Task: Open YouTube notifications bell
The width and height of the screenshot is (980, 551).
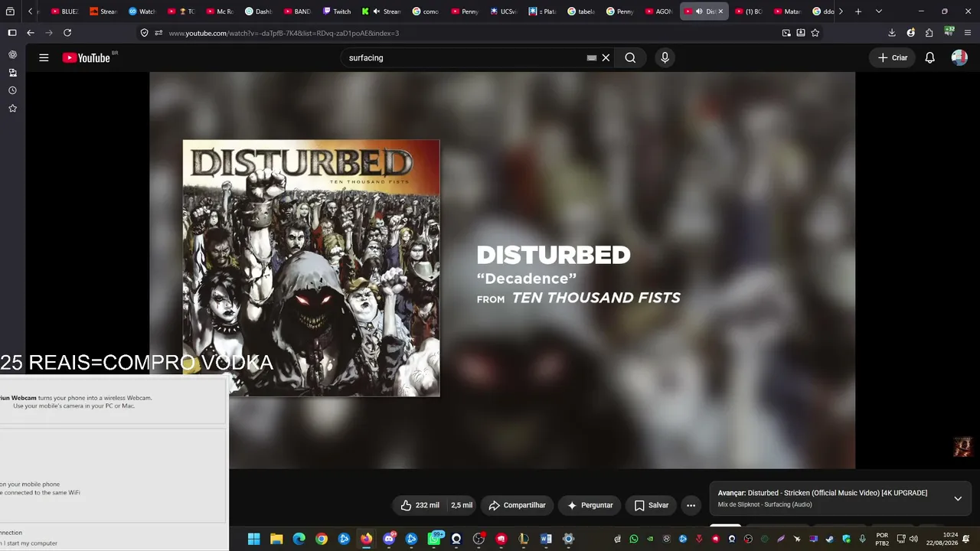Action: (x=929, y=57)
